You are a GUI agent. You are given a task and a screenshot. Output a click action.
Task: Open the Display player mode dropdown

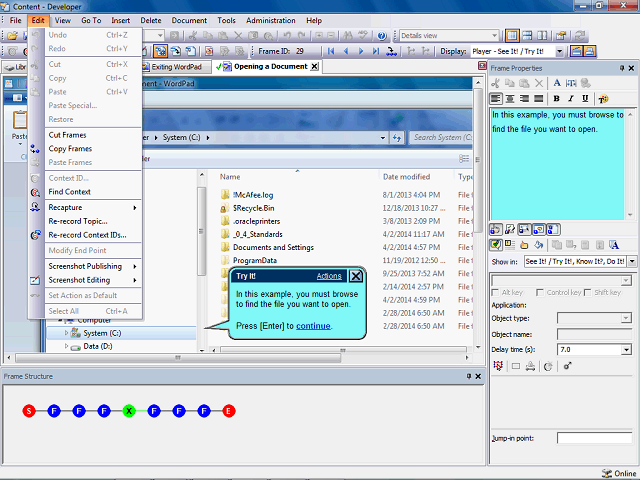tap(560, 51)
